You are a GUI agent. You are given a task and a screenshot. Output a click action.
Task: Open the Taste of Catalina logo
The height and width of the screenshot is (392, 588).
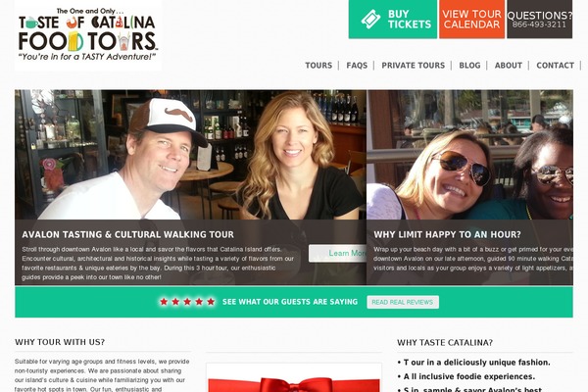88,35
